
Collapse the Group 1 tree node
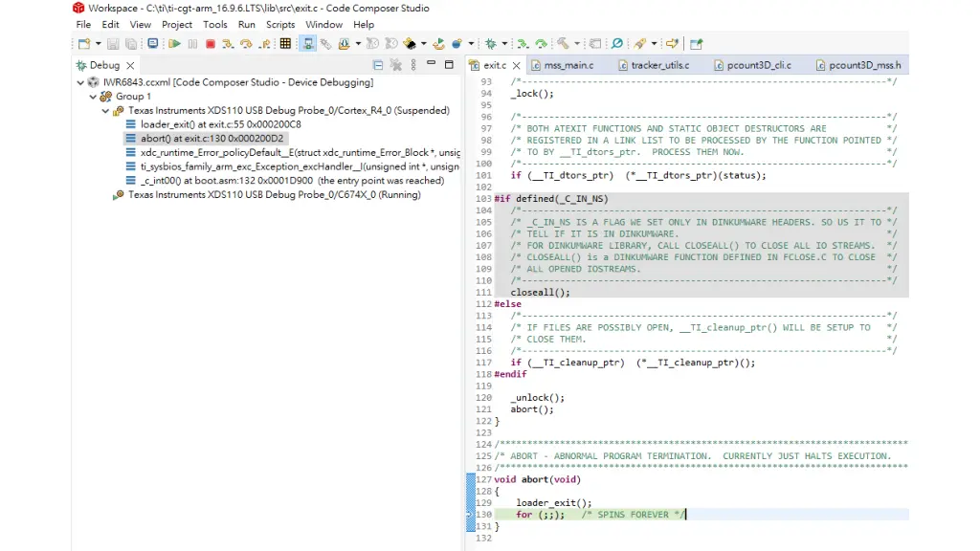93,97
